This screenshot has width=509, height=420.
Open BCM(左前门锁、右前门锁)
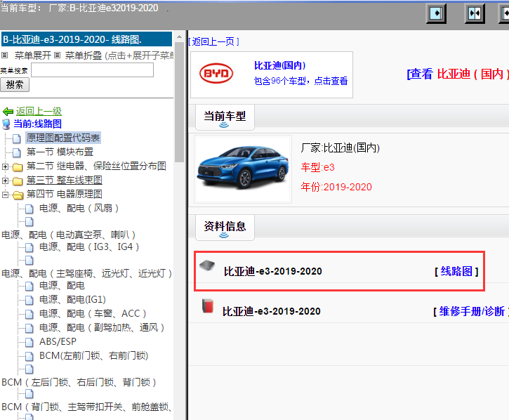click(94, 355)
